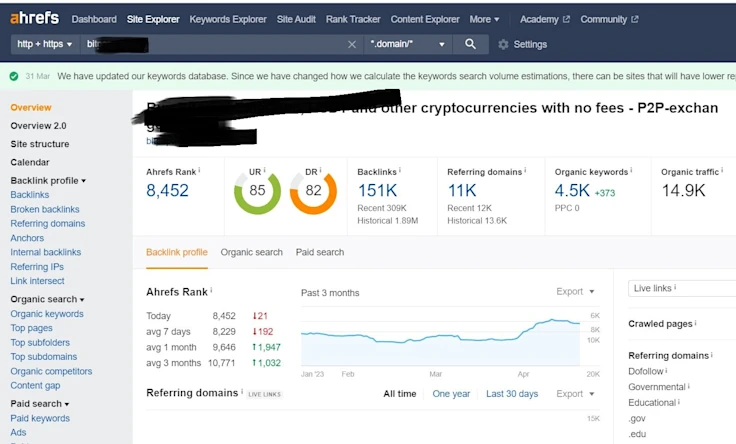
Task: Open Organic competitors in the sidebar
Action: point(51,371)
